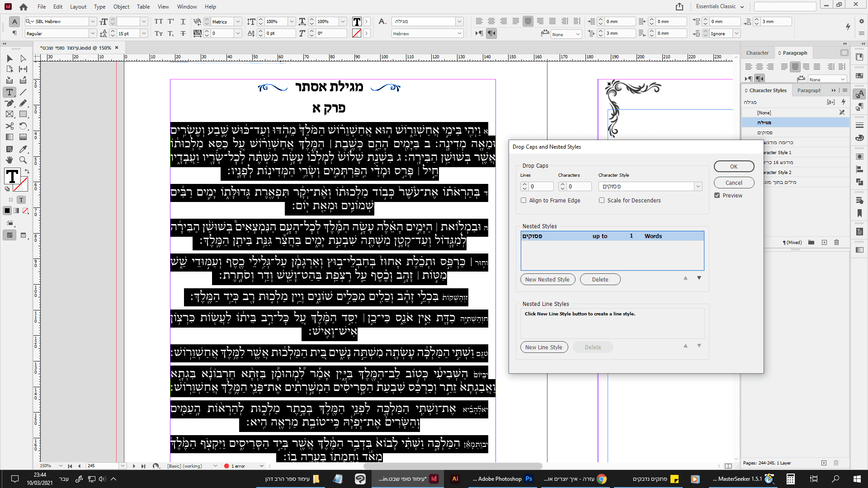868x488 pixels.
Task: Click the drop cap Lines input field
Action: pos(541,187)
